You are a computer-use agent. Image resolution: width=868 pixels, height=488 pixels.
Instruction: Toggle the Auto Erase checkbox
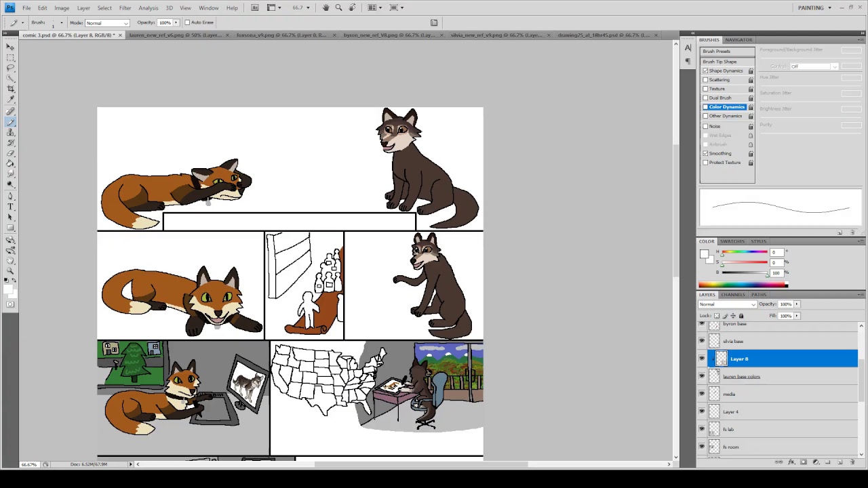[x=187, y=22]
